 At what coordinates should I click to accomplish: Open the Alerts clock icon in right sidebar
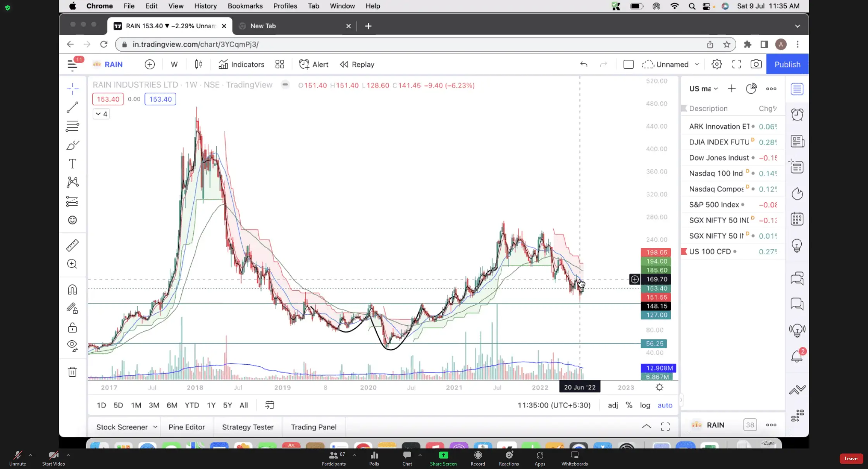point(797,115)
